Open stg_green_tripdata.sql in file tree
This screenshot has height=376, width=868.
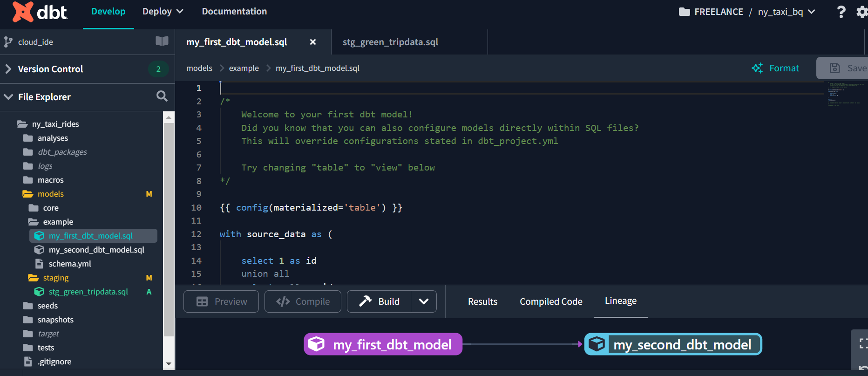tap(88, 292)
